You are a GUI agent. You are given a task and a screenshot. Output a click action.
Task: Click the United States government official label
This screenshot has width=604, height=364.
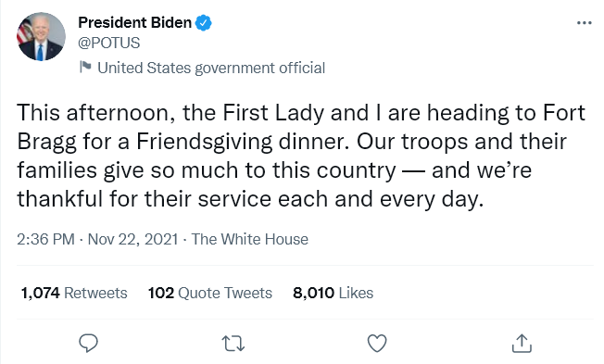point(211,68)
